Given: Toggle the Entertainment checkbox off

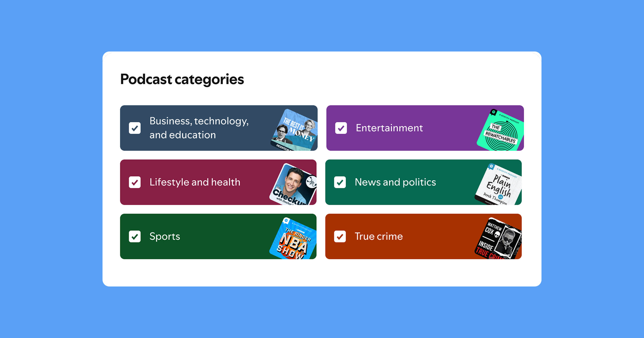Looking at the screenshot, I should [341, 128].
